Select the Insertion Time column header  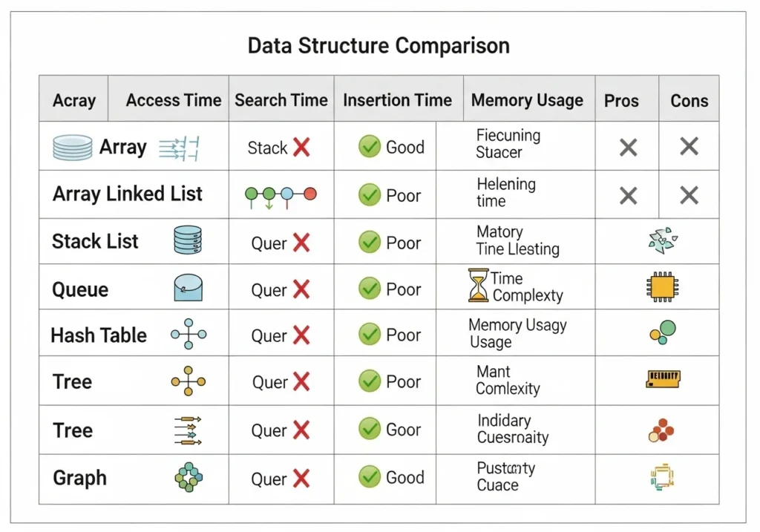pos(397,100)
